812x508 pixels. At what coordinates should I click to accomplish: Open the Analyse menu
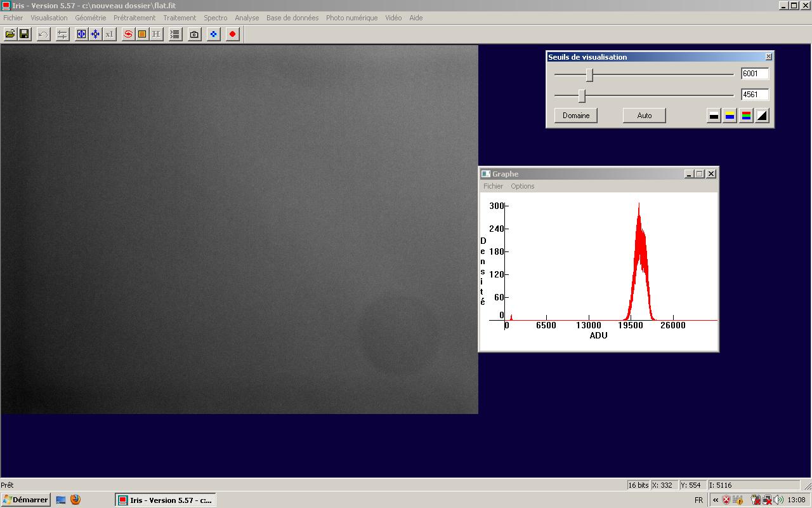click(247, 18)
